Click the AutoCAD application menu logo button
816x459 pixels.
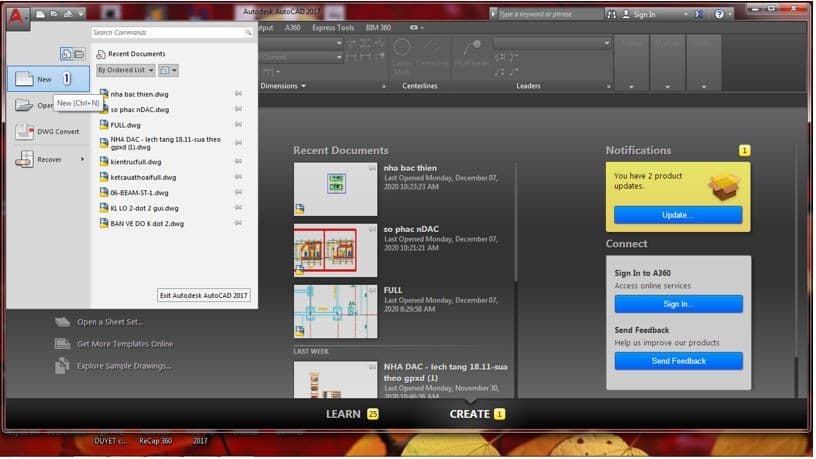coord(16,17)
